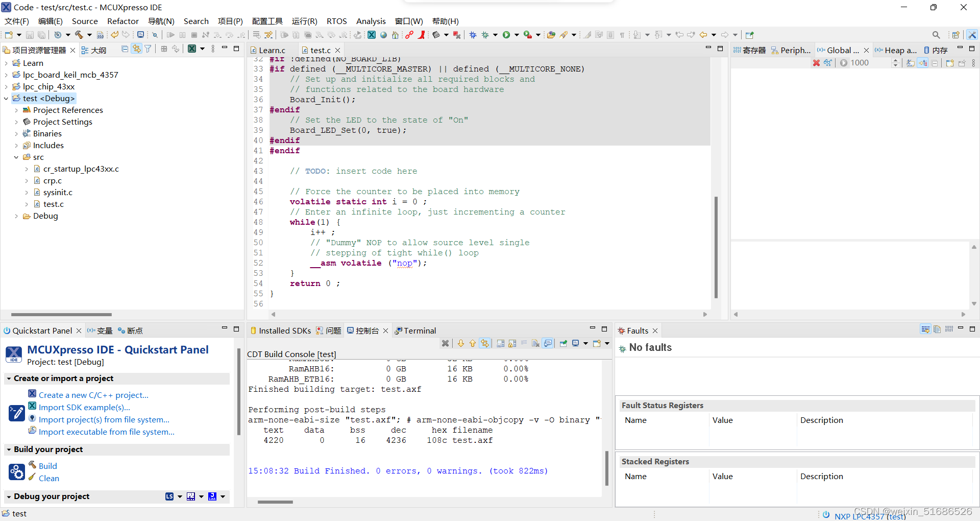Expand the lpc_board_keil_mcb_4357 project
Screen dimensions: 980x521
(6, 75)
